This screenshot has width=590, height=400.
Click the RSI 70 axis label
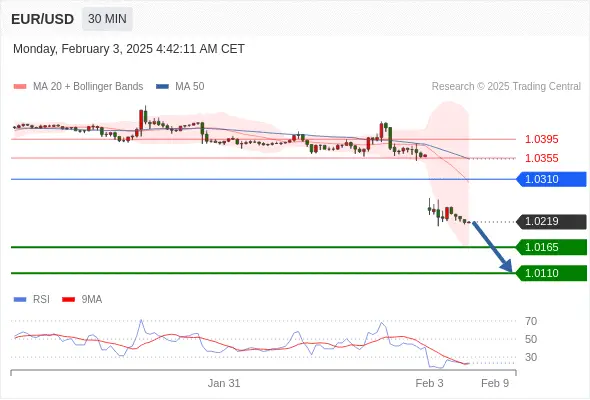(531, 321)
